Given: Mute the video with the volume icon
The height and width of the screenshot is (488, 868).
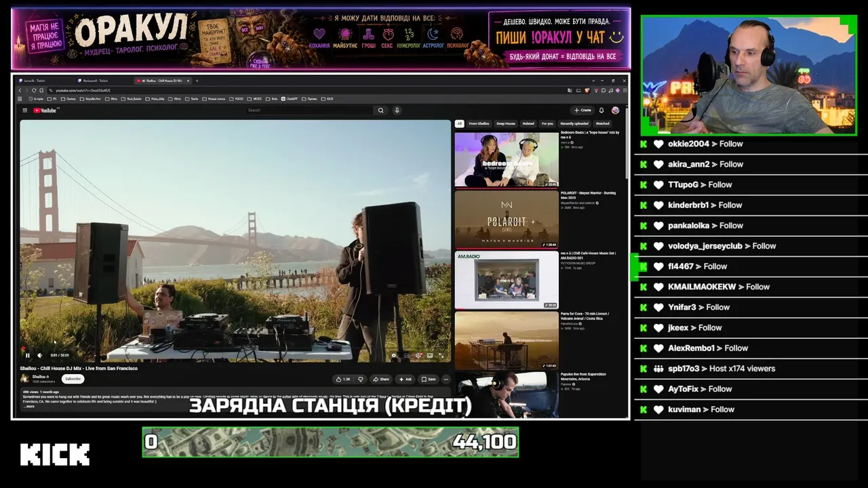Looking at the screenshot, I should pyautogui.click(x=39, y=355).
